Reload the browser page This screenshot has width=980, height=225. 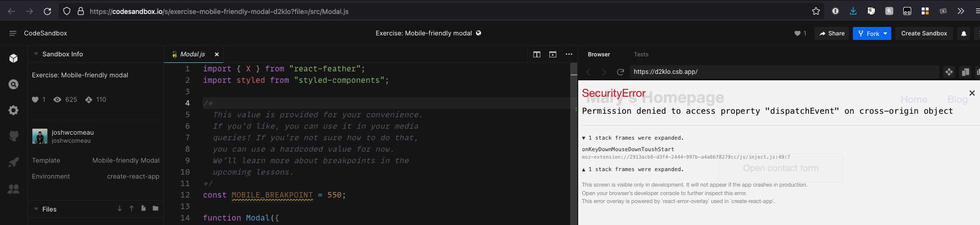47,11
